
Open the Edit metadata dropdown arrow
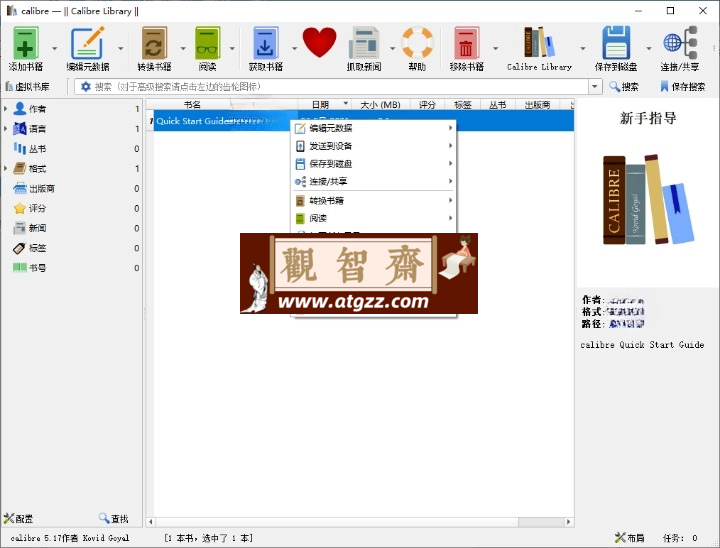[121, 48]
